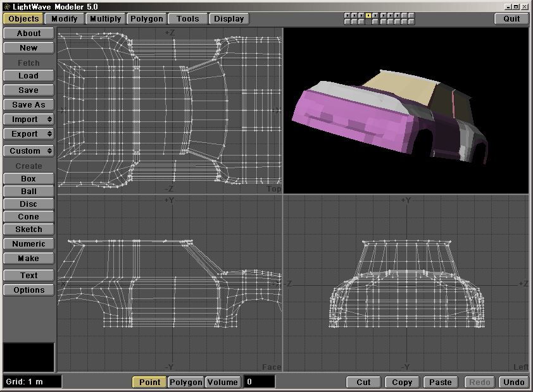This screenshot has height=392, width=533.
Task: Click the LightWave app icon in title bar
Action: (6, 6)
